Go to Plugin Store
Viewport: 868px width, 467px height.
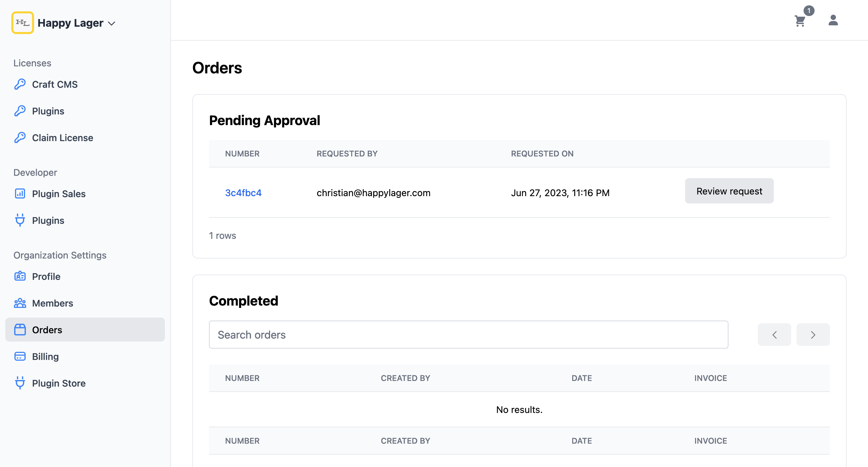click(x=85, y=383)
